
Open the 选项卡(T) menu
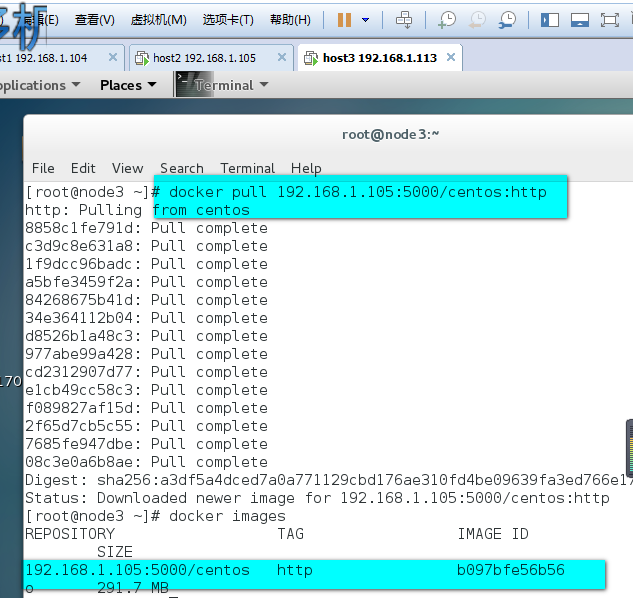[228, 19]
